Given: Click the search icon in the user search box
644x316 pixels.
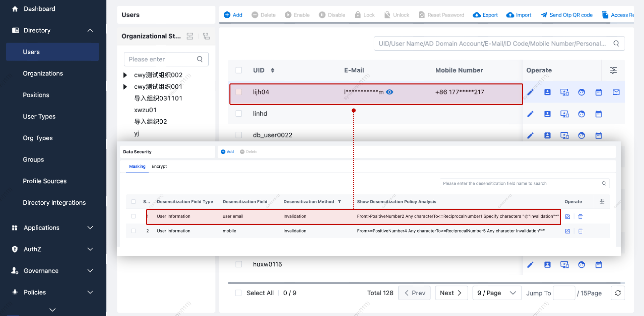Looking at the screenshot, I should [x=616, y=44].
